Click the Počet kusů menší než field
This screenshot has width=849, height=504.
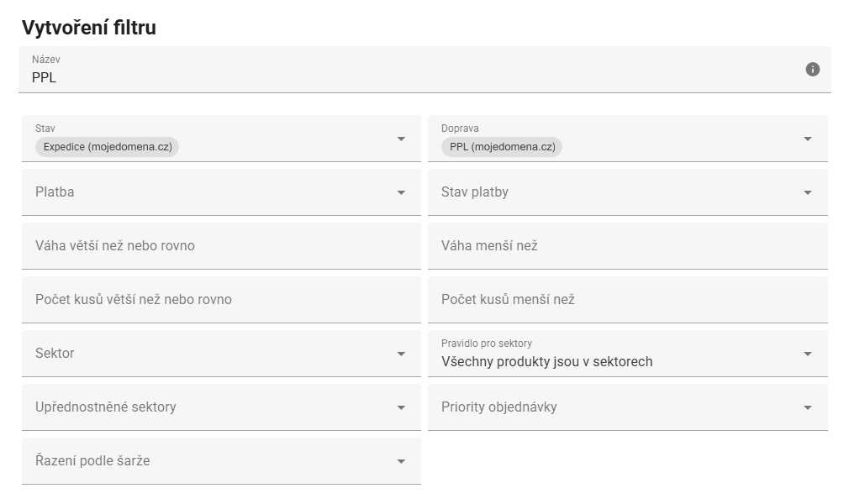pyautogui.click(x=628, y=300)
